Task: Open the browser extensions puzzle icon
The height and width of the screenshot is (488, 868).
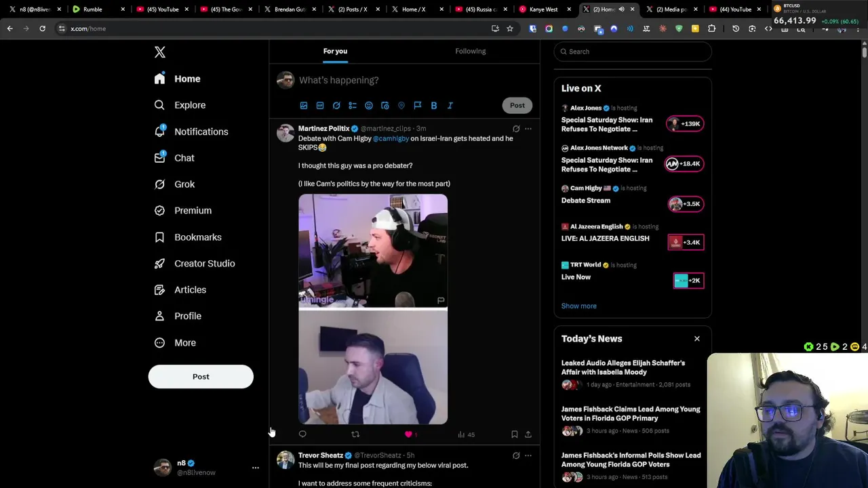Action: click(x=711, y=28)
